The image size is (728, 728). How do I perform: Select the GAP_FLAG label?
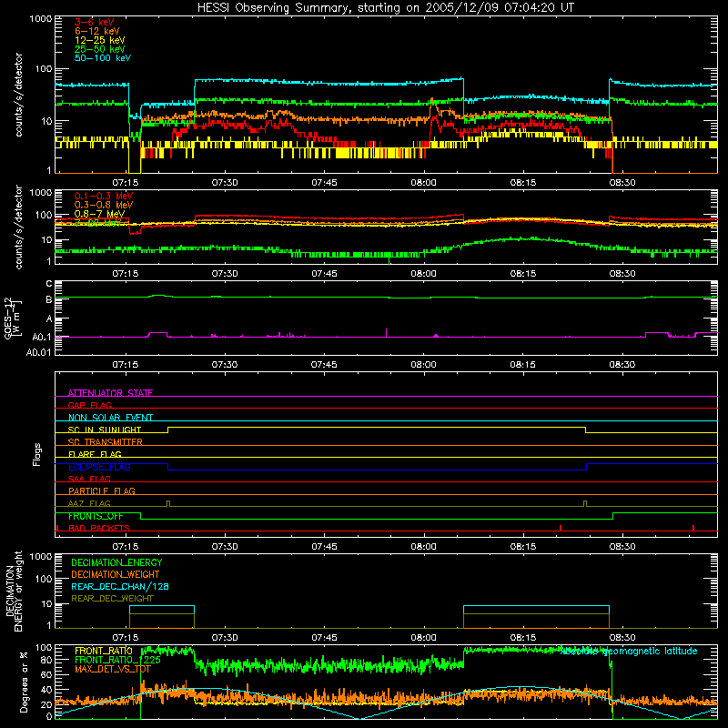tap(89, 405)
